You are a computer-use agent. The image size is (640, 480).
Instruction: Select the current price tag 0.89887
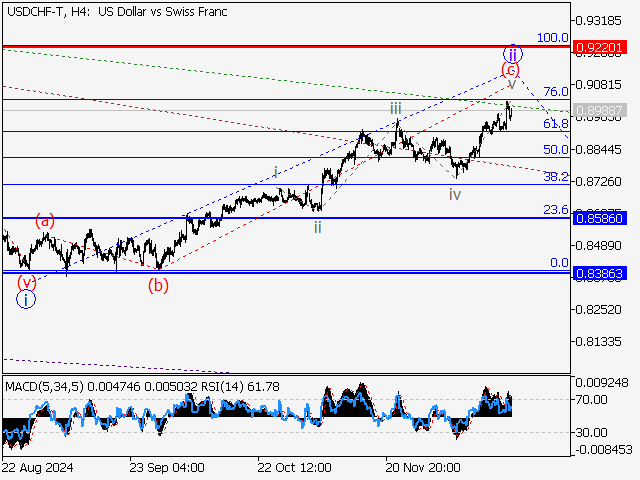pos(600,110)
